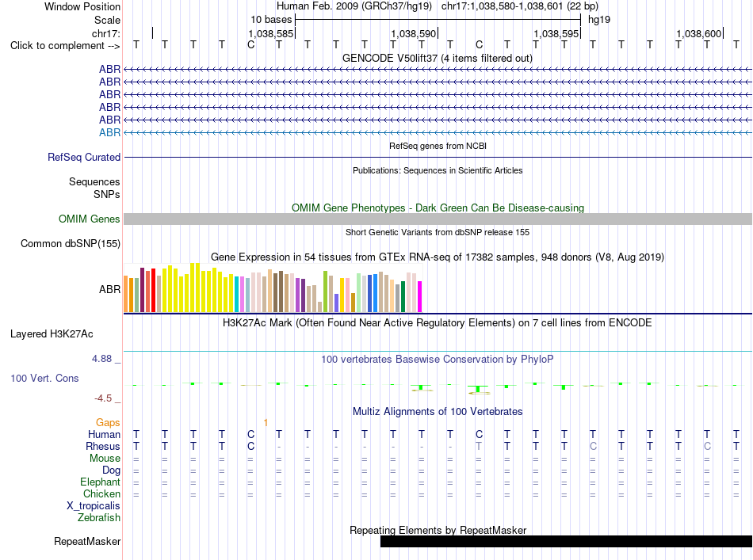
Task: Select the first ABR GENCODE transcript label
Action: [x=109, y=69]
